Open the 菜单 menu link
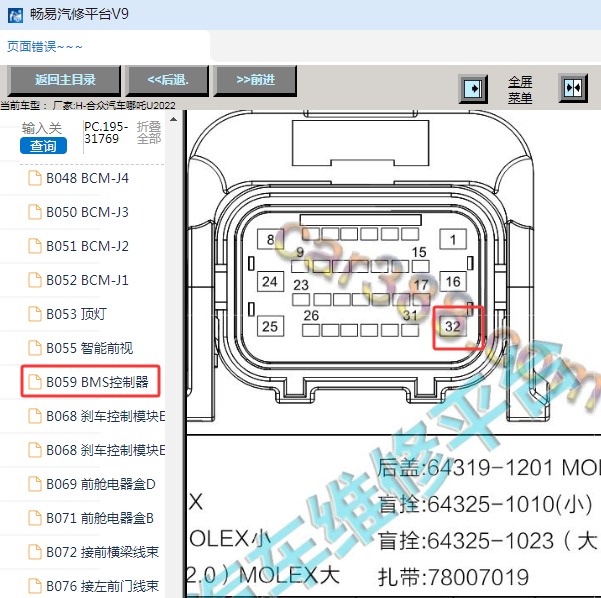The width and height of the screenshot is (601, 598). coord(520,98)
